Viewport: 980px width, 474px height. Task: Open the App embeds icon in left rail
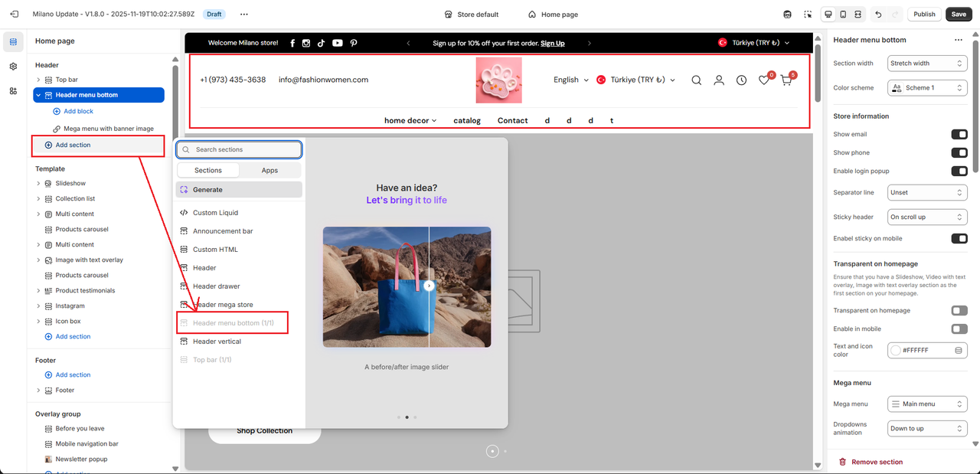13,91
